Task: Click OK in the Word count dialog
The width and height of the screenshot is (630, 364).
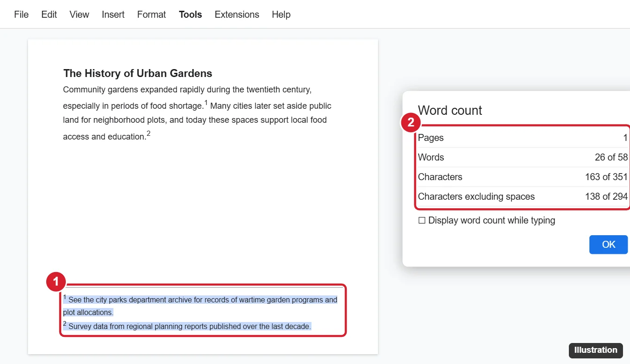Action: [x=609, y=245]
